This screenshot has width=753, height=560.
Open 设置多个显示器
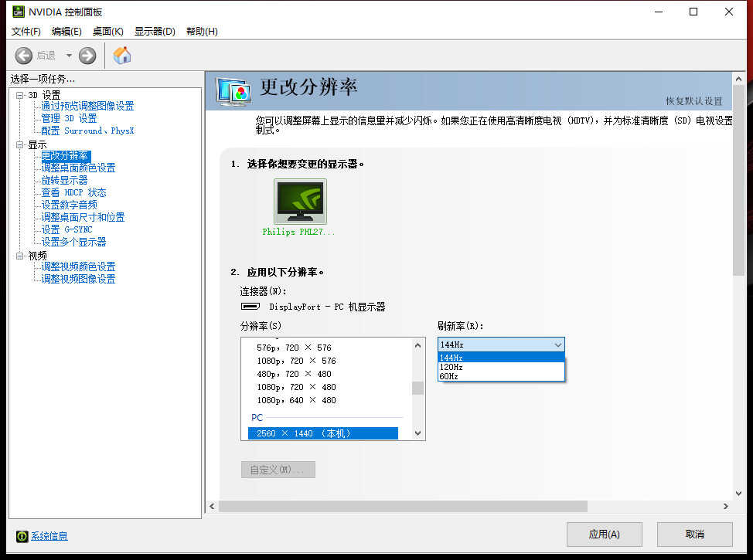pyautogui.click(x=74, y=242)
